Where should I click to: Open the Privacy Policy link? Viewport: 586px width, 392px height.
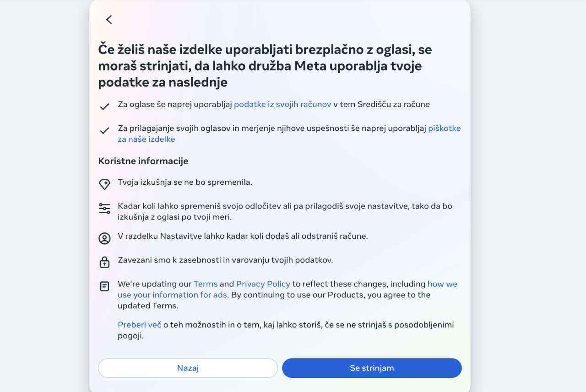263,284
